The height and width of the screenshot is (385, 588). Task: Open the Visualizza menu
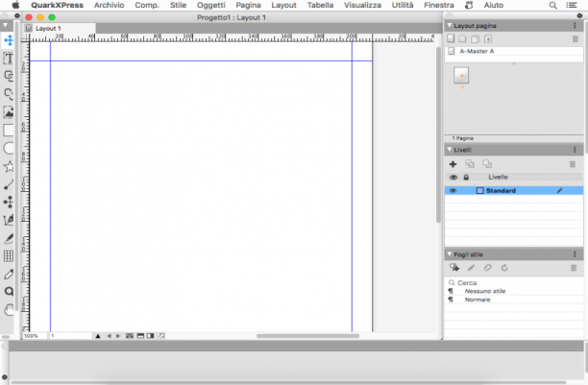362,5
